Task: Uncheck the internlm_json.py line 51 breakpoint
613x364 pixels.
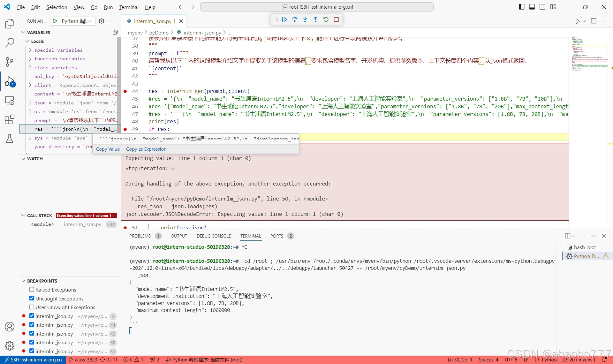Action: tap(32, 351)
